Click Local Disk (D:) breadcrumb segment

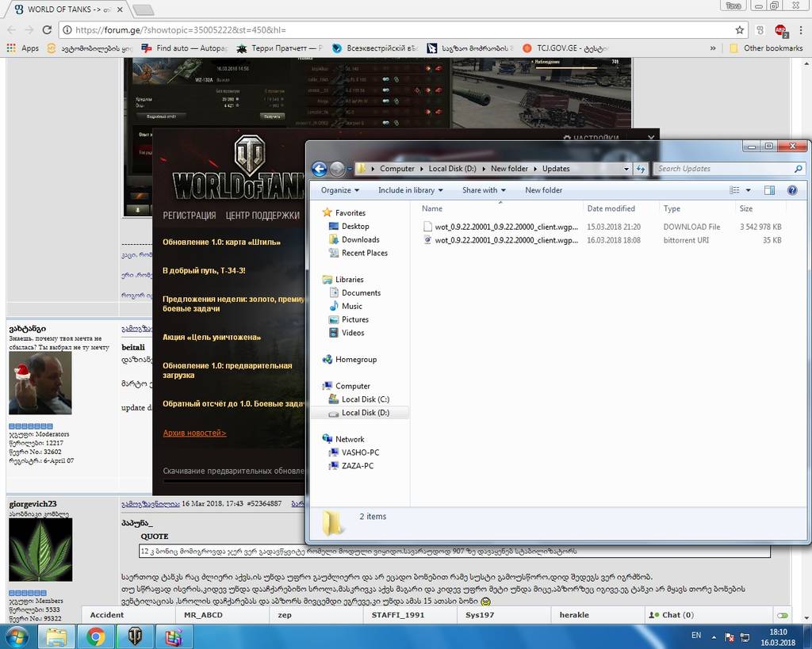[452, 169]
